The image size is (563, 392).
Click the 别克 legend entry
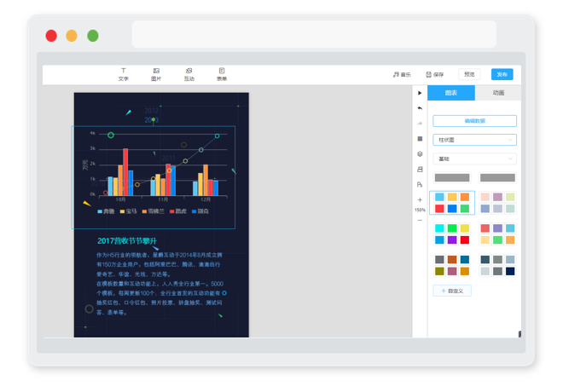point(200,211)
